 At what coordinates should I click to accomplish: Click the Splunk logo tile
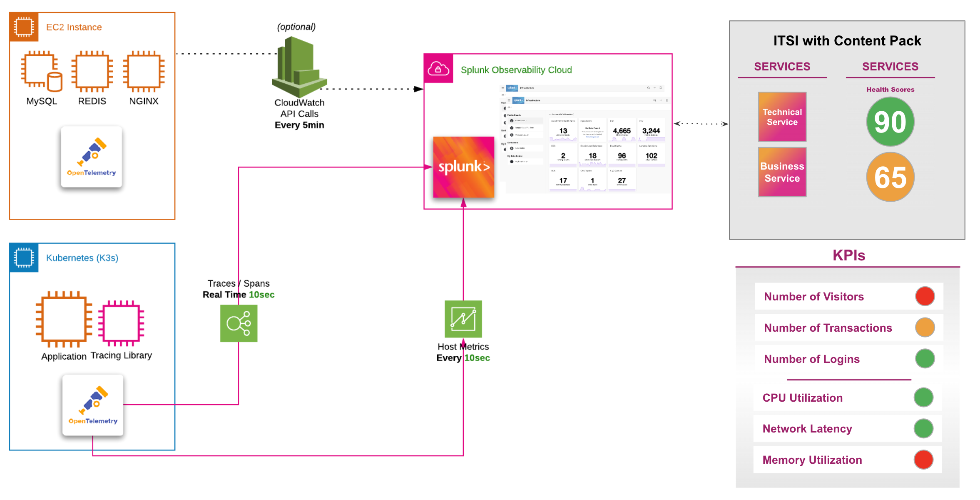(x=463, y=167)
